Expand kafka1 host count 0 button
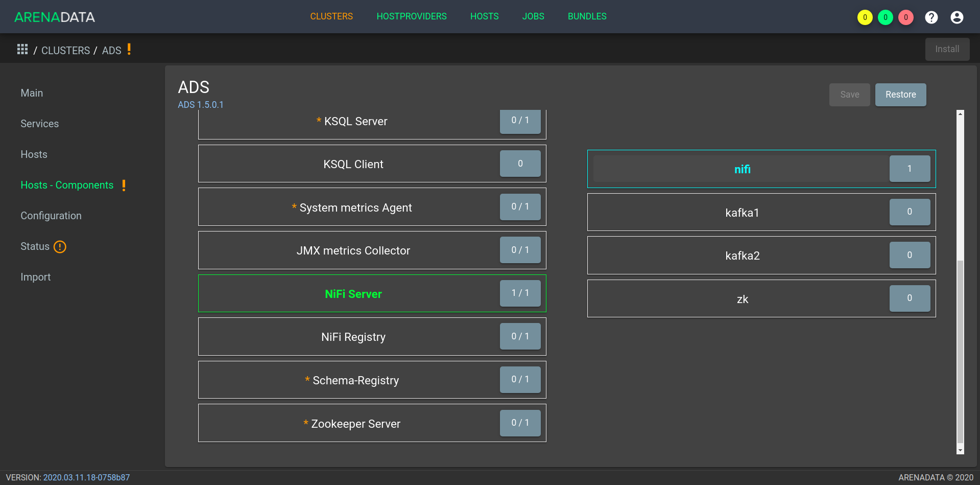 click(x=910, y=212)
